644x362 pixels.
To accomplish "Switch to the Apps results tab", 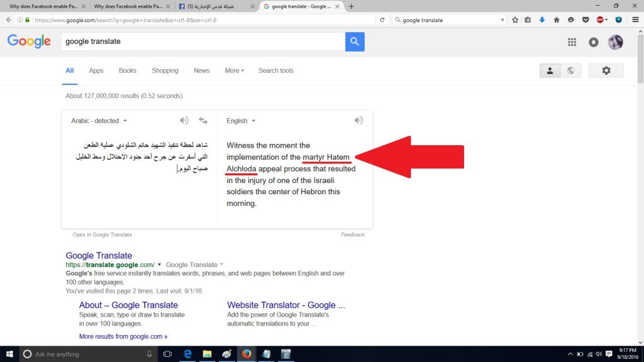I will point(96,70).
